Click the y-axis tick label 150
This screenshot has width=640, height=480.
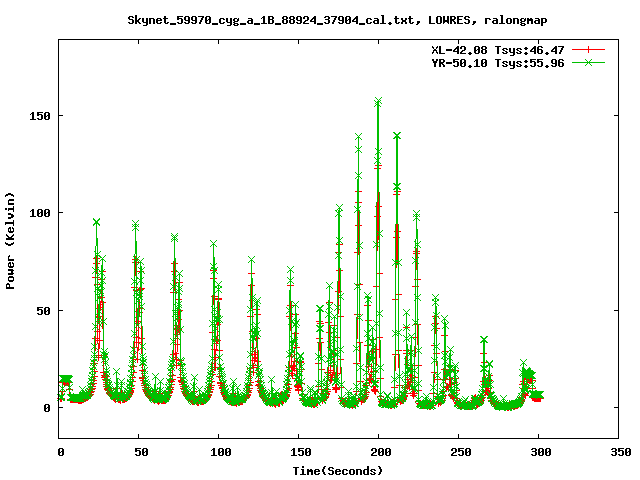point(40,116)
